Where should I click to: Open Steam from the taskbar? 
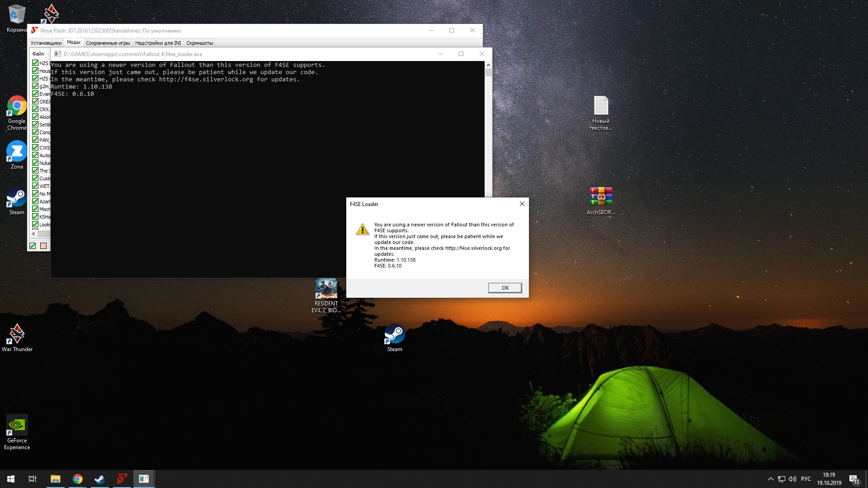pyautogui.click(x=99, y=479)
